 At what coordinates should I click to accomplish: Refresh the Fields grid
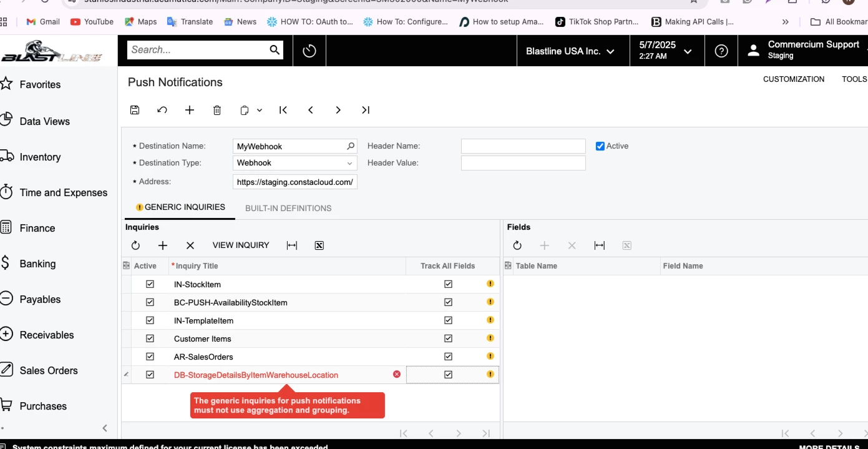517,245
